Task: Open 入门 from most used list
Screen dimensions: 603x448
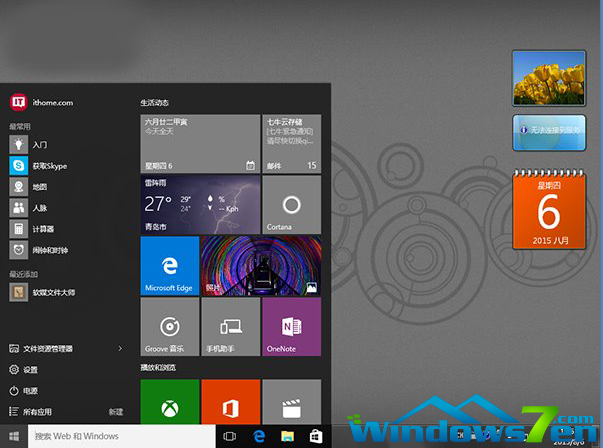Action: coord(67,145)
